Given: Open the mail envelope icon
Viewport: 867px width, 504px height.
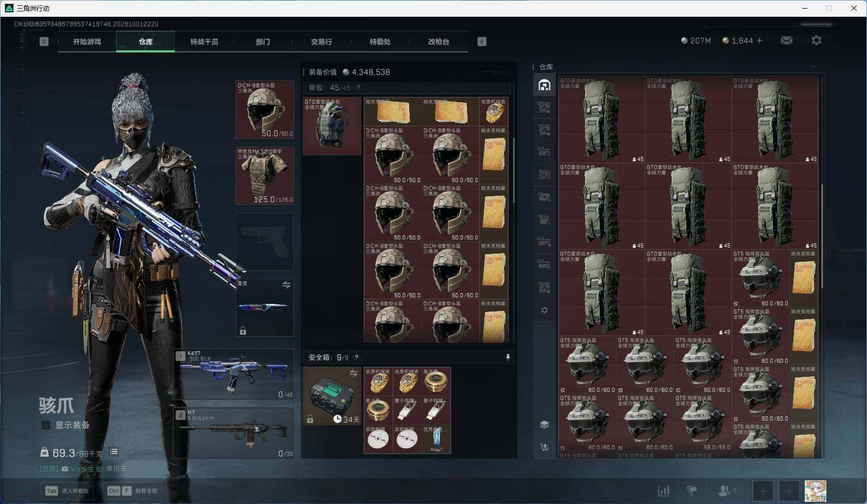Looking at the screenshot, I should point(786,41).
